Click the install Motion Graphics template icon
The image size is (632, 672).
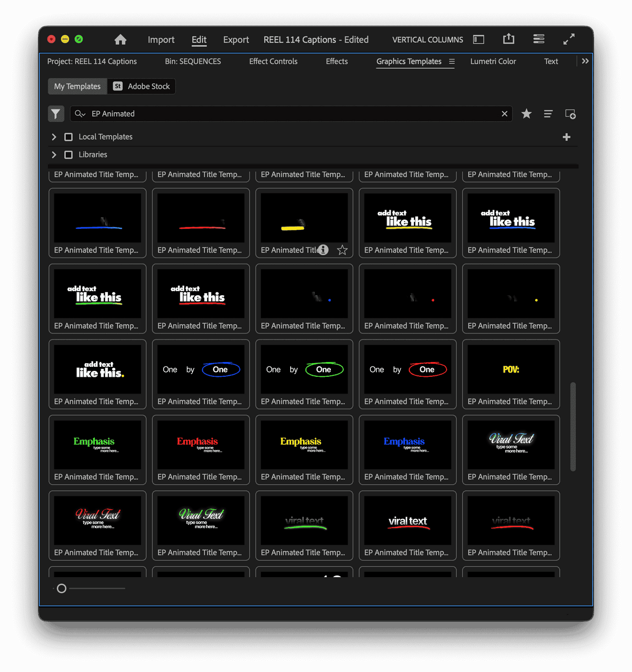coord(570,114)
